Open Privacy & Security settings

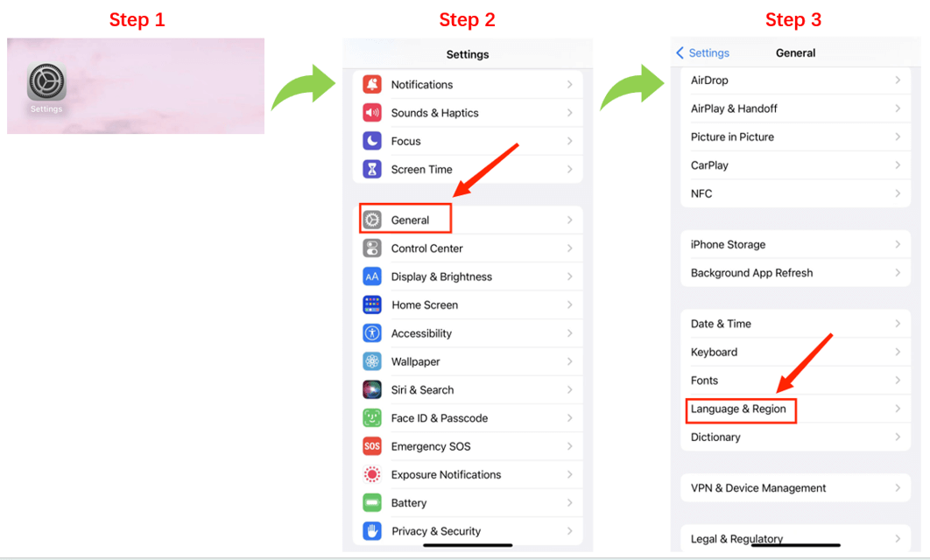468,531
